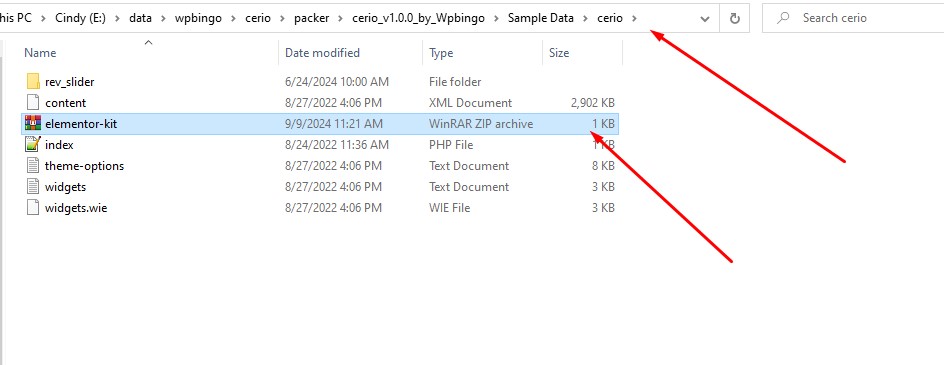Click the rev_slider folder icon
The width and height of the screenshot is (944, 365).
tap(33, 81)
